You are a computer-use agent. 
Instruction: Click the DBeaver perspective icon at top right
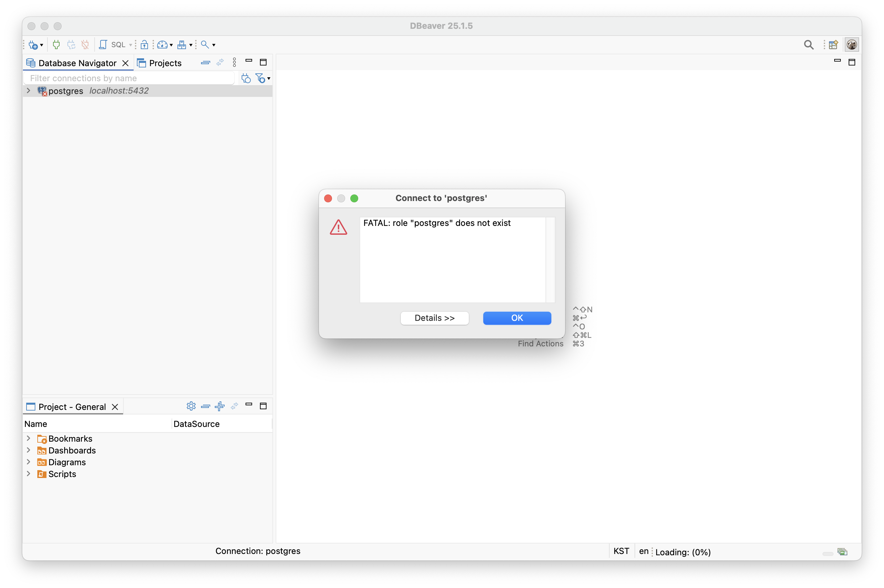pyautogui.click(x=852, y=45)
